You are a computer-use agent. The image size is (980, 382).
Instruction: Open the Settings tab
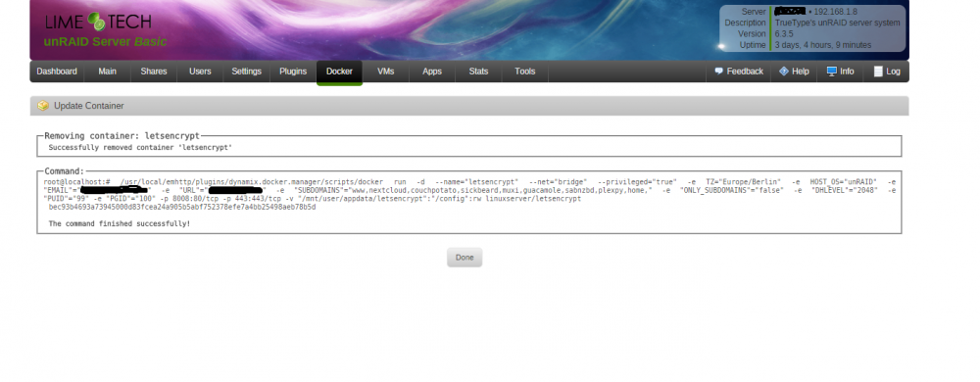coord(246,72)
